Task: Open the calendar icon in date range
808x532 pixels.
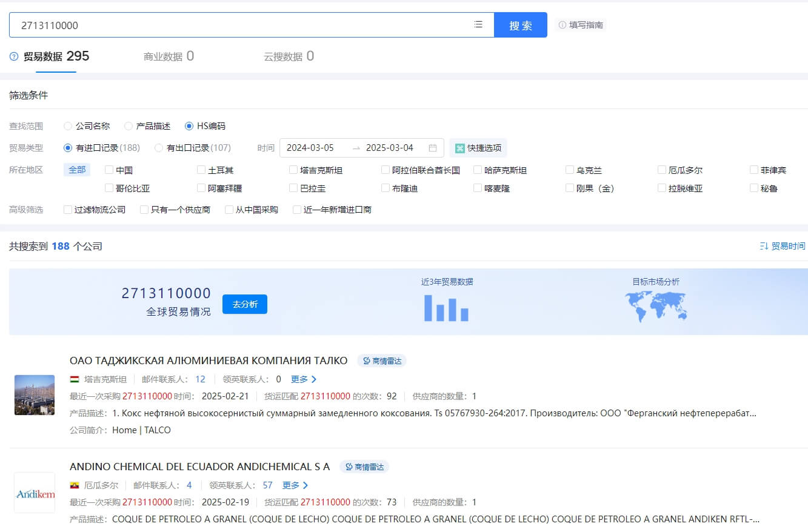Action: click(433, 148)
